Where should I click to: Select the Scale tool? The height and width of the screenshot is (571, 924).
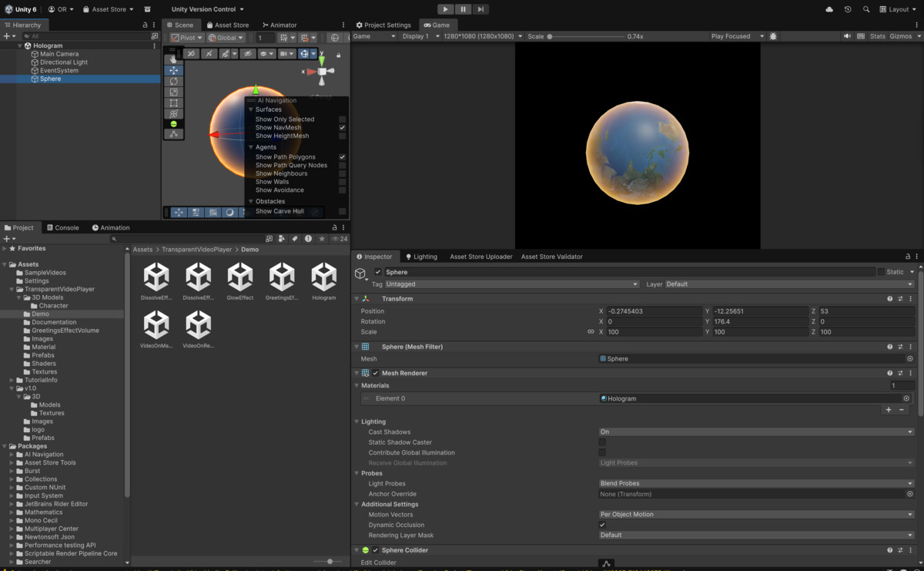point(173,91)
